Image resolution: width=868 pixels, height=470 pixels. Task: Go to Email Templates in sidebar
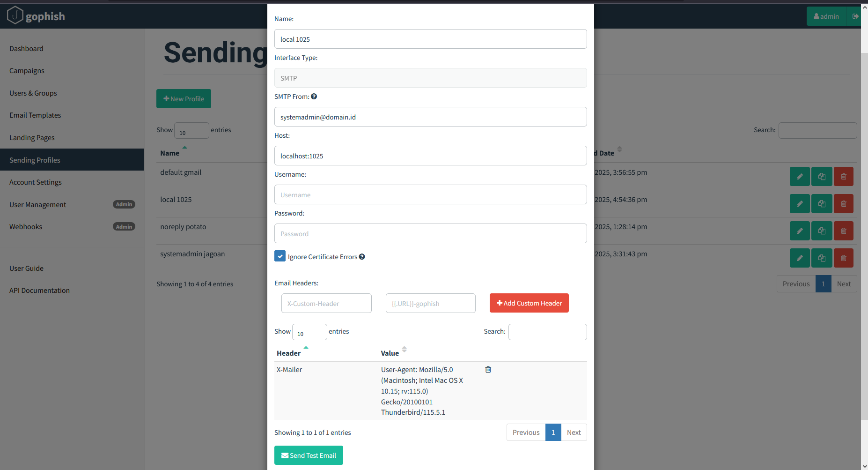pos(35,115)
